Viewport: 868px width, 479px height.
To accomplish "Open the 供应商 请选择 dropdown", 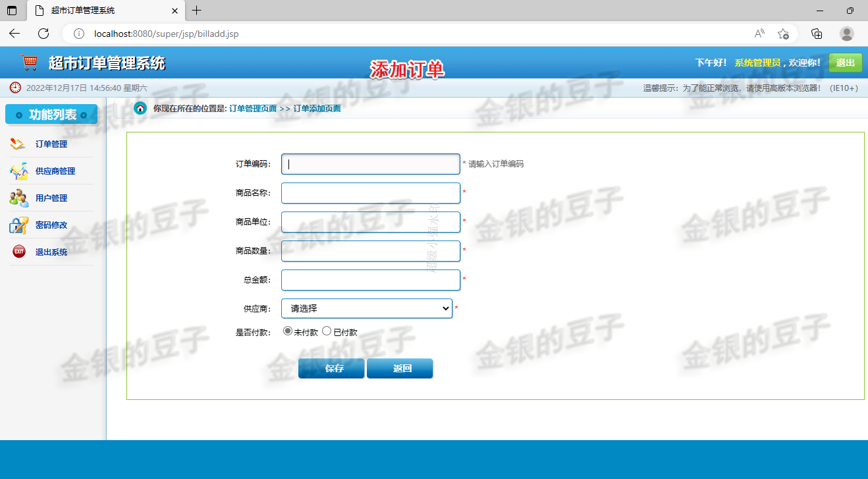I will (x=366, y=308).
